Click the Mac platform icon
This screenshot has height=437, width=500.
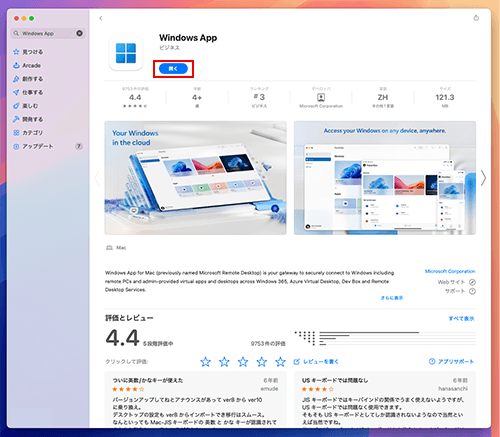[x=109, y=248]
